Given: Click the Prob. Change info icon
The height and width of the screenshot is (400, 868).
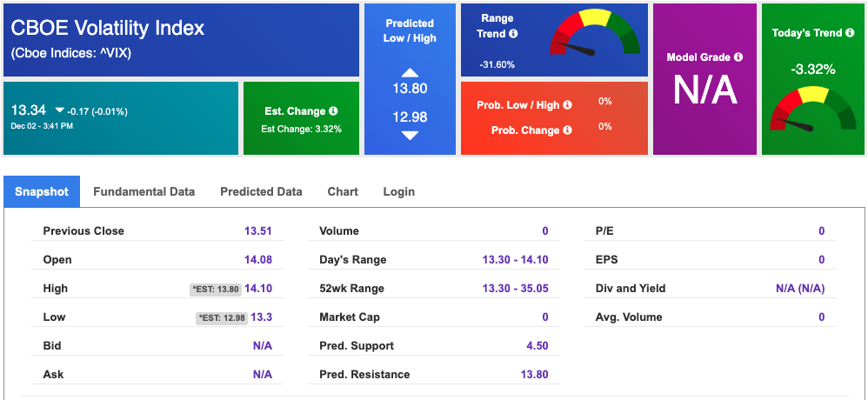Looking at the screenshot, I should [x=567, y=130].
